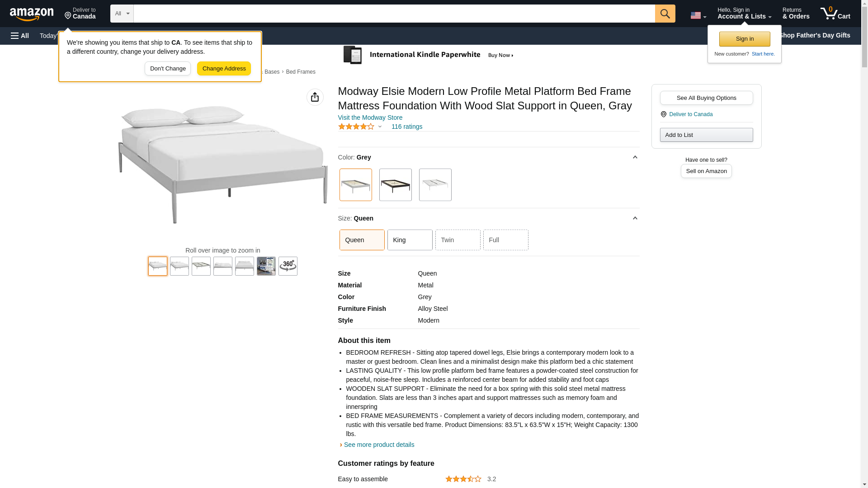Collapse the Color section chevron
The image size is (868, 488).
coord(635,157)
